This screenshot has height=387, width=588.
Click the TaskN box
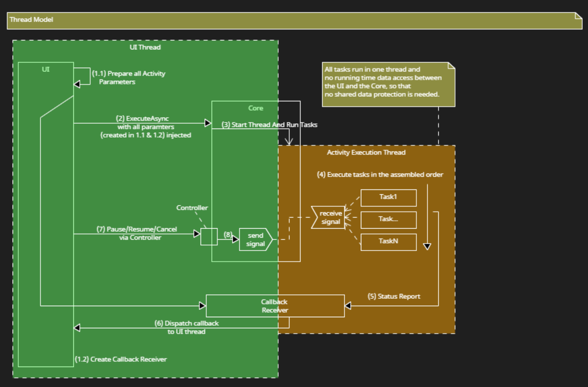pyautogui.click(x=389, y=242)
